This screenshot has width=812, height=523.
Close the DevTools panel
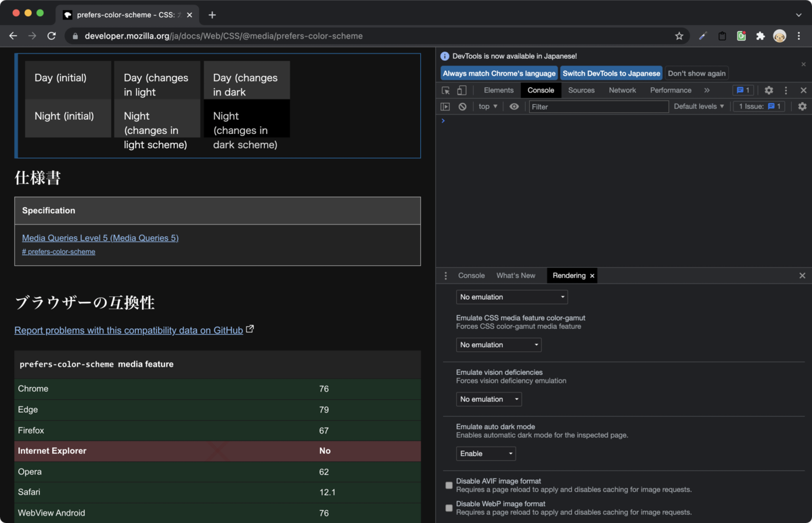[x=803, y=90]
